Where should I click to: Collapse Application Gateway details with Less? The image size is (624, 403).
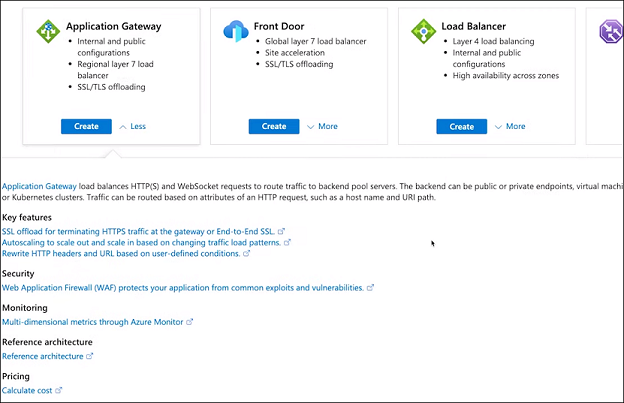133,126
